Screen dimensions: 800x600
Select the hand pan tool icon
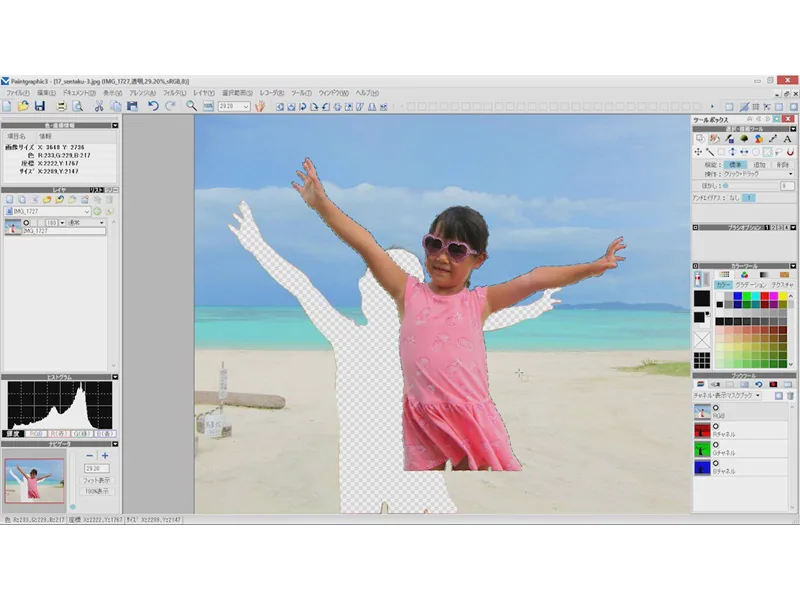[x=259, y=106]
